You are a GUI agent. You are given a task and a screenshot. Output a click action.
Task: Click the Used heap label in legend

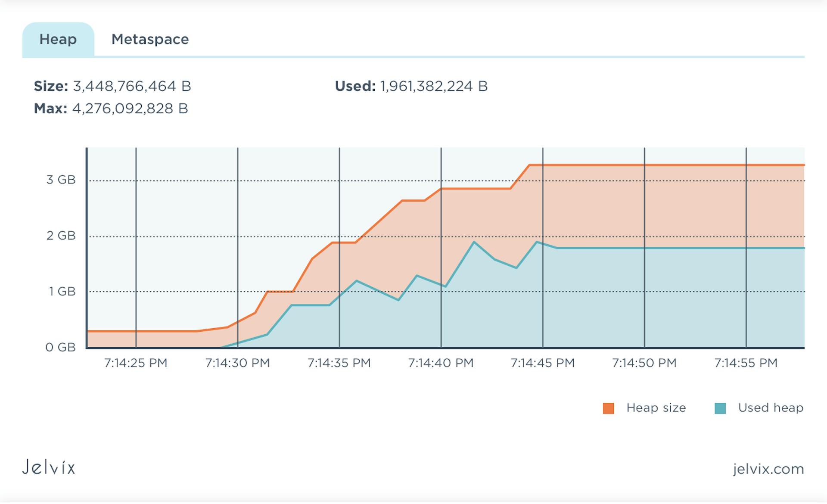coord(771,408)
